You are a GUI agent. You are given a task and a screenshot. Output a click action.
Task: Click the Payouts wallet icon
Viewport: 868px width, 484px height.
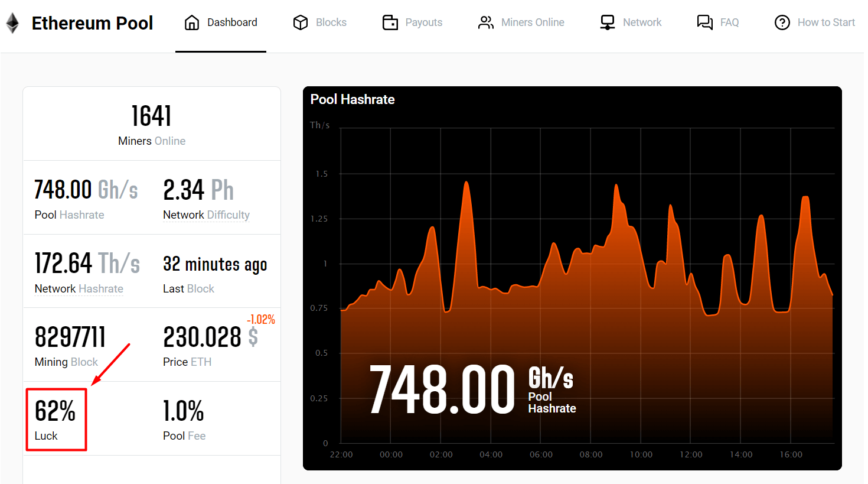point(390,22)
